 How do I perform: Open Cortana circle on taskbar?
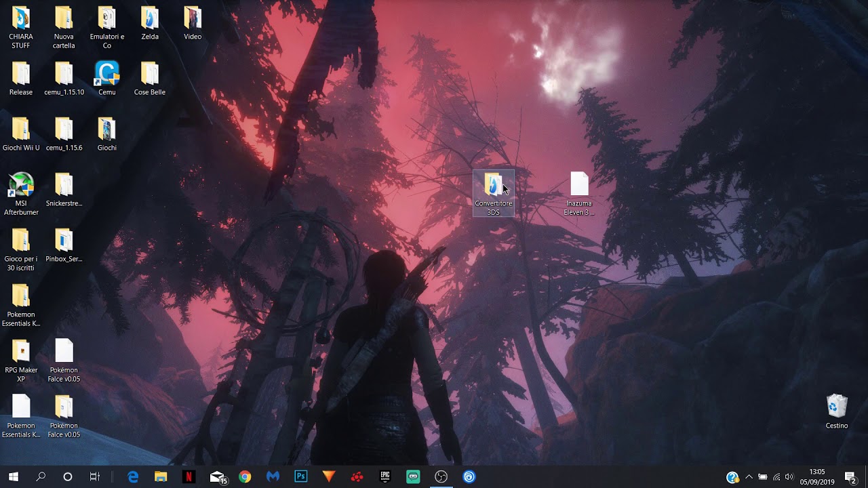pos(68,476)
